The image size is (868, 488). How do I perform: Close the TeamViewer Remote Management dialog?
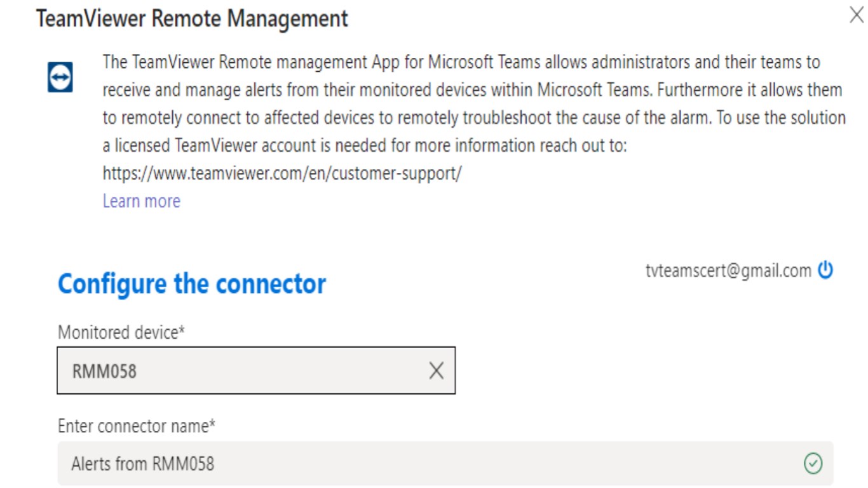(857, 16)
